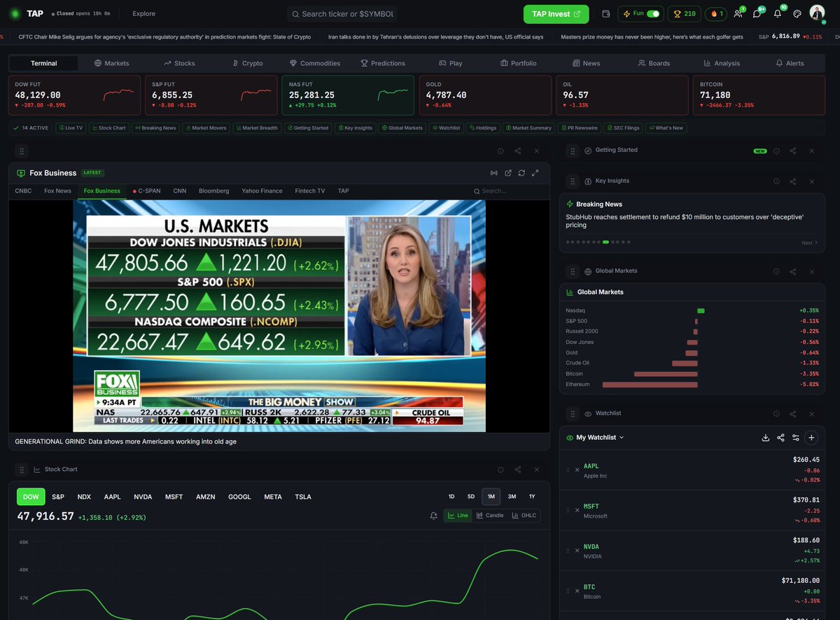
Task: Select the NVDA chart ticker button
Action: click(x=143, y=497)
